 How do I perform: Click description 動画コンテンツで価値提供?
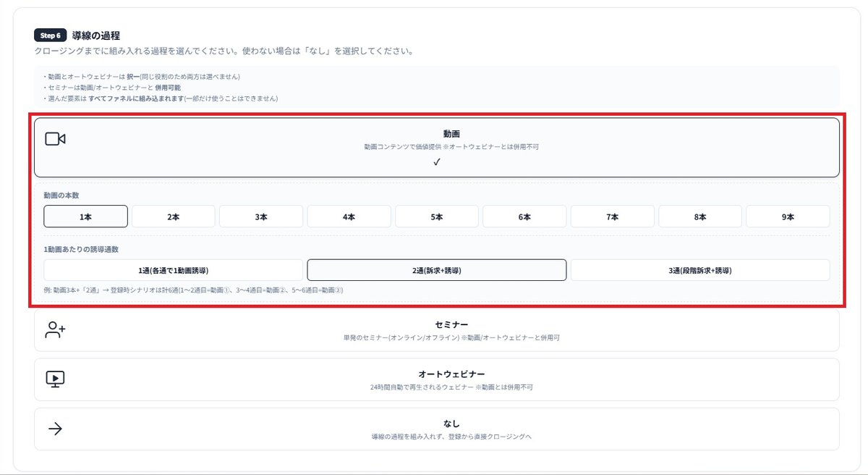[451, 147]
